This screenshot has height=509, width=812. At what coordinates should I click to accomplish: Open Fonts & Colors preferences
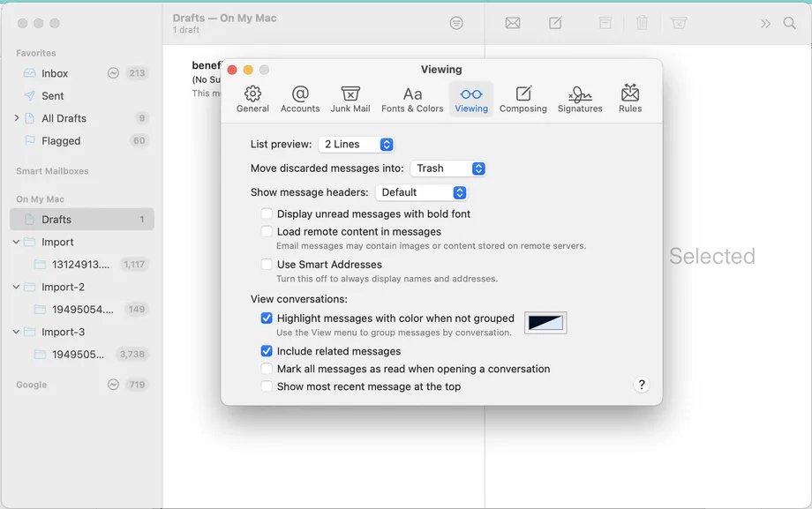pyautogui.click(x=412, y=99)
